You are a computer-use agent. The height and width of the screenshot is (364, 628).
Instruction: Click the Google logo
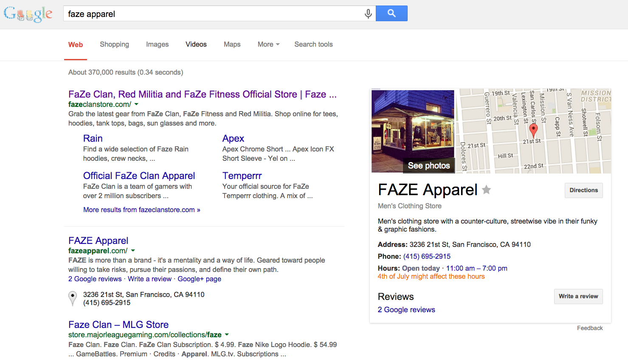tap(28, 14)
